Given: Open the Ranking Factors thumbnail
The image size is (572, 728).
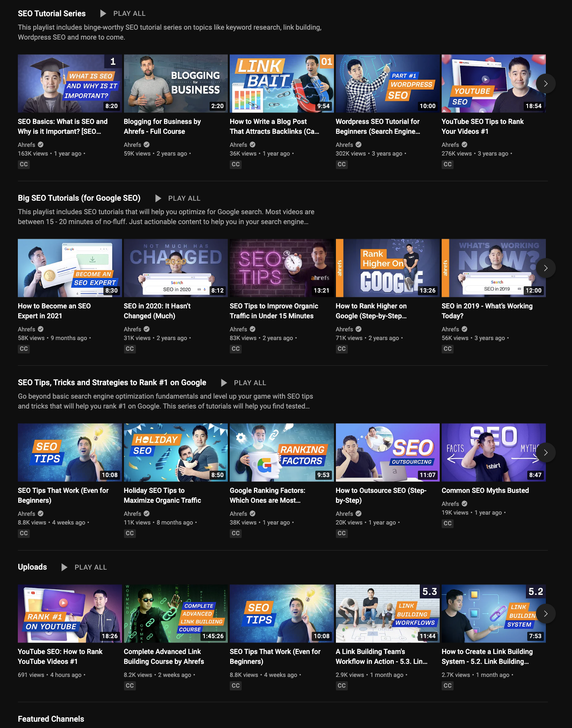Looking at the screenshot, I should [282, 452].
